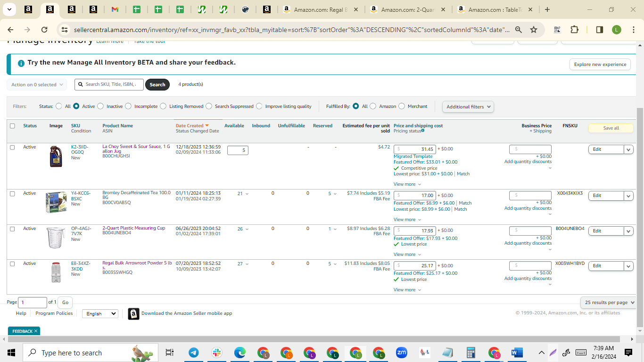This screenshot has height=362, width=644.
Task: Select the Inactive status filter
Action: point(100,106)
